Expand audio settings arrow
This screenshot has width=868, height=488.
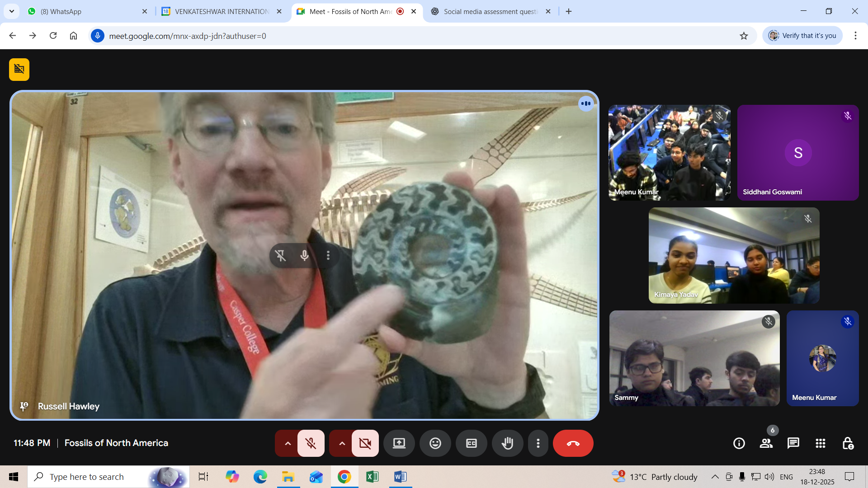(288, 443)
